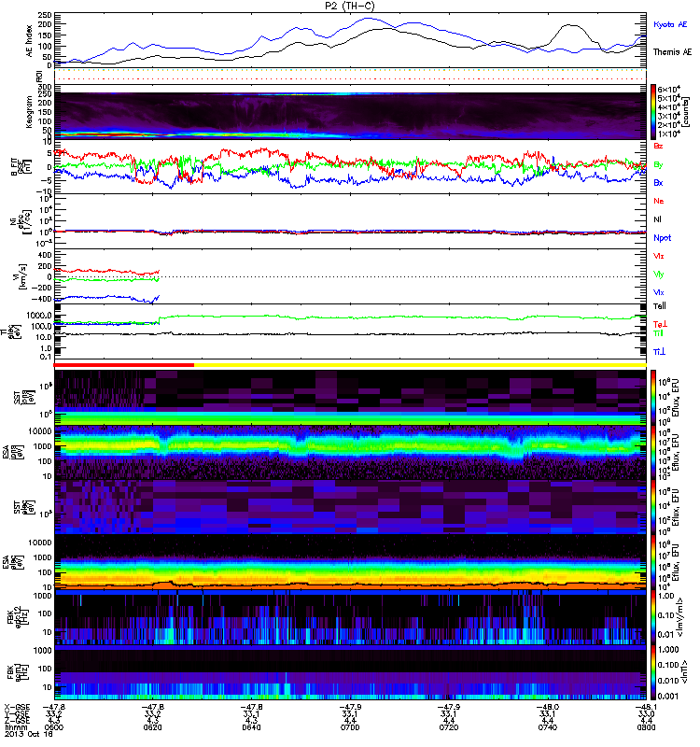This screenshot has height=747, width=700.
Task: Select the red Ne density legend label
Action: coord(659,201)
